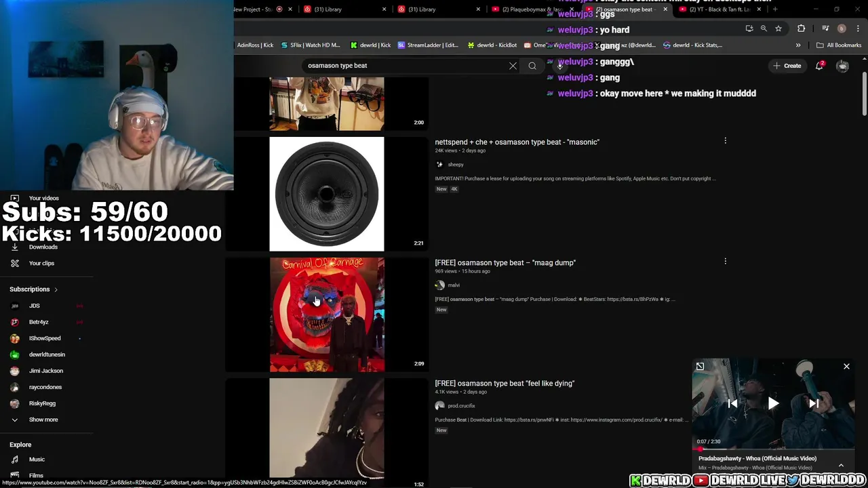This screenshot has height=488, width=868.
Task: Skip to next track in miniplayer
Action: tap(814, 403)
